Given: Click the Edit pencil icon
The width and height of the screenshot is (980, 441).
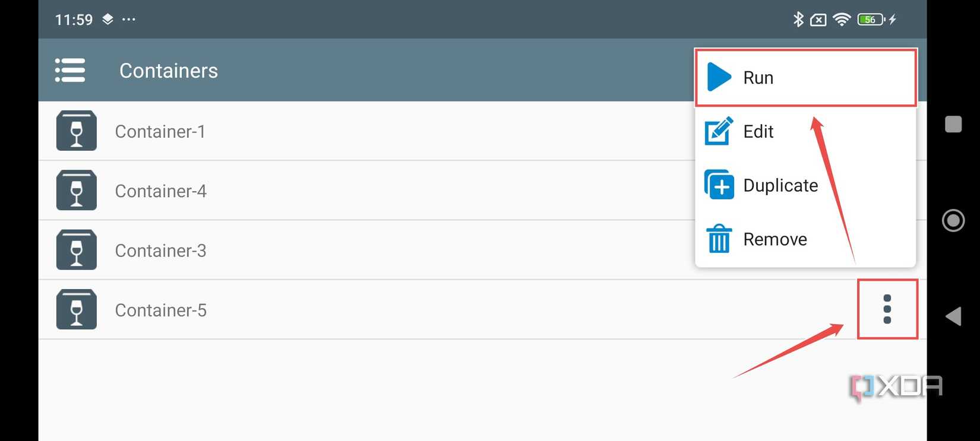Looking at the screenshot, I should click(719, 131).
